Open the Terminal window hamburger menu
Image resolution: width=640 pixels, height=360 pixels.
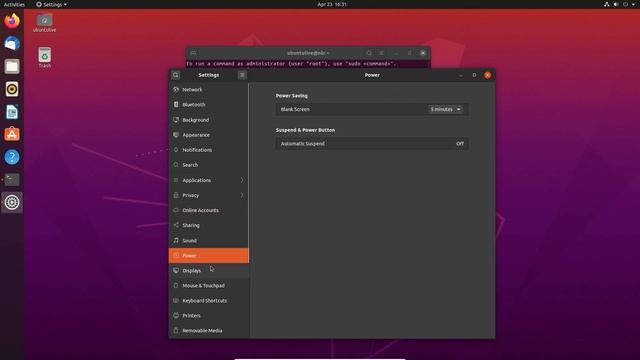click(x=382, y=53)
